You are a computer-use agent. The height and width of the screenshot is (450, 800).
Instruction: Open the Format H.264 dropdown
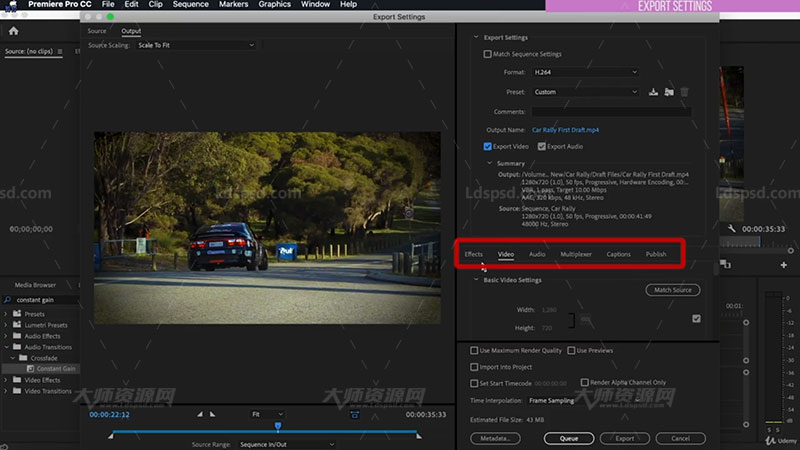(x=585, y=72)
